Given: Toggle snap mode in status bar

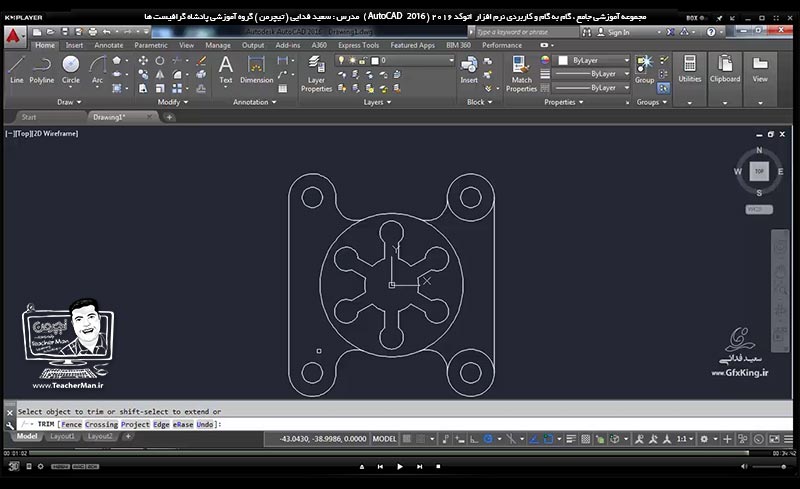Looking at the screenshot, I should point(420,439).
